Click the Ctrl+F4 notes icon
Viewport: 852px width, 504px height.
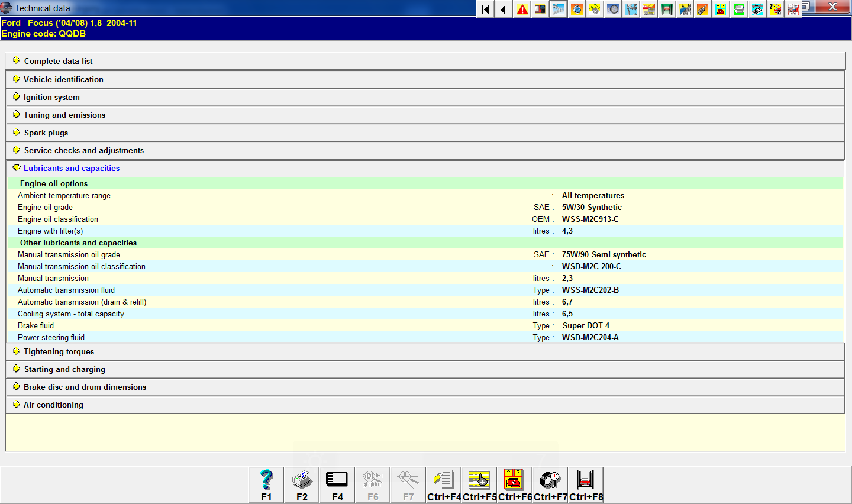[x=444, y=484]
